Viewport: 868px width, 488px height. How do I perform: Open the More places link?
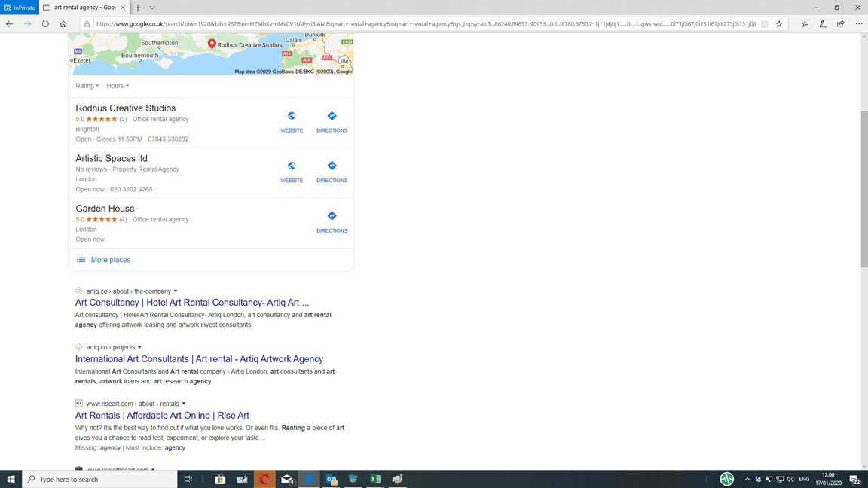tap(110, 260)
